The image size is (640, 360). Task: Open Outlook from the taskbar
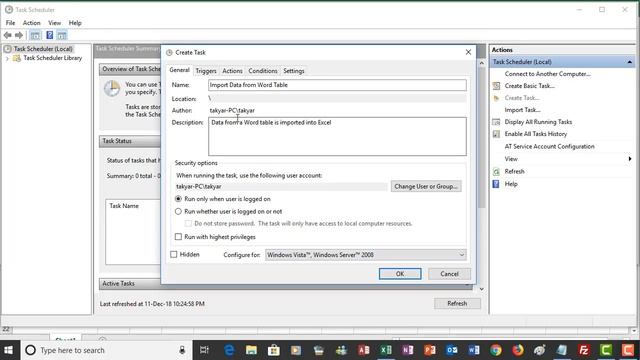[452, 350]
